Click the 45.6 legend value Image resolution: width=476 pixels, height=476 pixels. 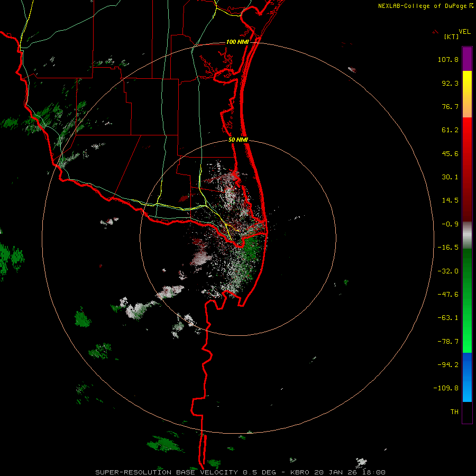450,153
